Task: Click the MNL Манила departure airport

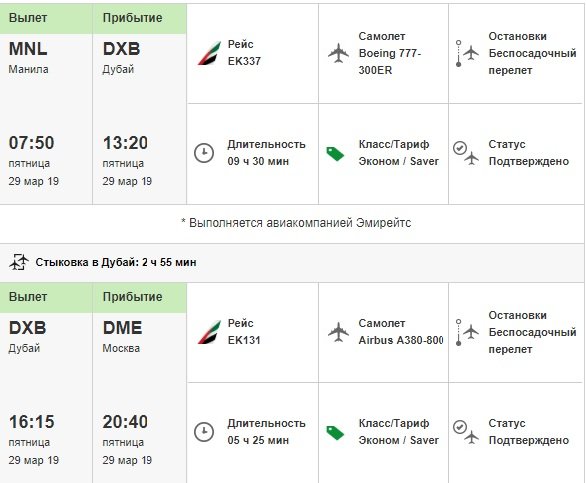Action: [28, 57]
